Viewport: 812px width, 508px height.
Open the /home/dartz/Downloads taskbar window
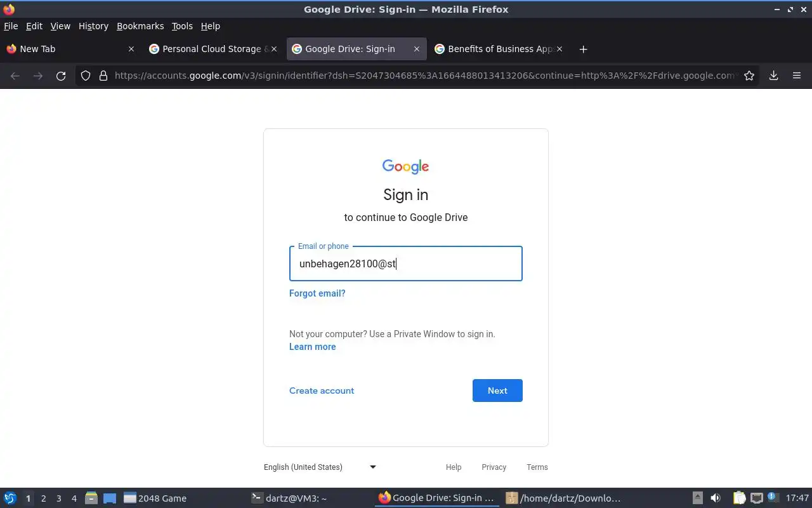(565, 498)
